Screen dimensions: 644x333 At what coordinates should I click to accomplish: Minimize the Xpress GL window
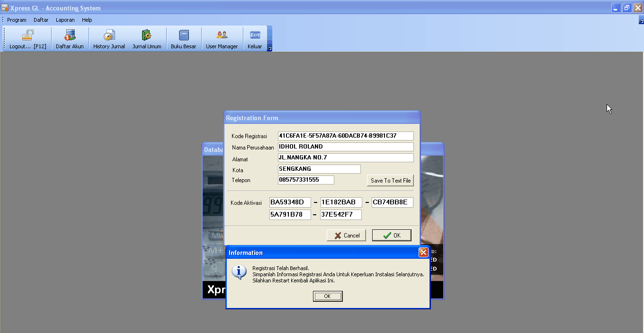[x=616, y=8]
